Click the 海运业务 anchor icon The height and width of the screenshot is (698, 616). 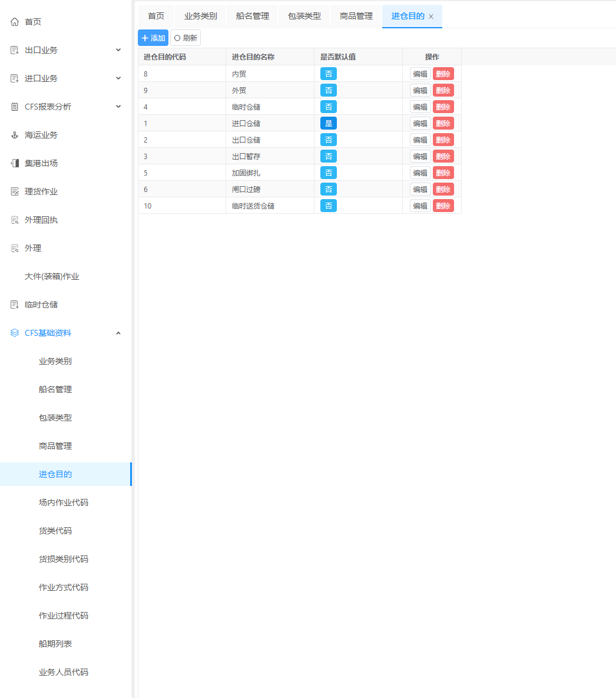(x=15, y=135)
